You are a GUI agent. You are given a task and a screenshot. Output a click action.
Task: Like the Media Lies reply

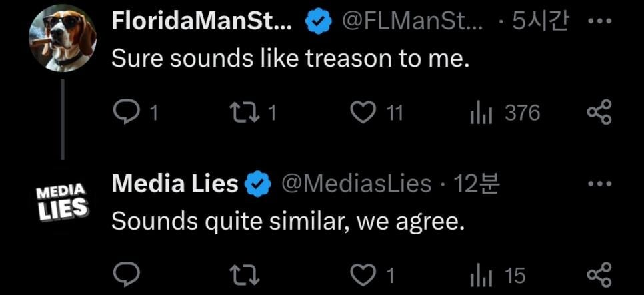(363, 274)
